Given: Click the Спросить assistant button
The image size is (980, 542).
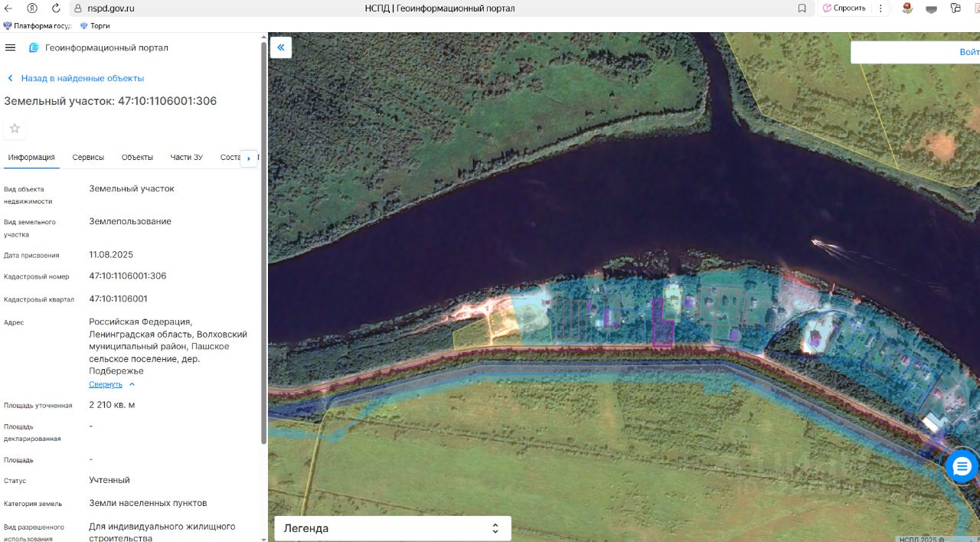Looking at the screenshot, I should point(844,8).
